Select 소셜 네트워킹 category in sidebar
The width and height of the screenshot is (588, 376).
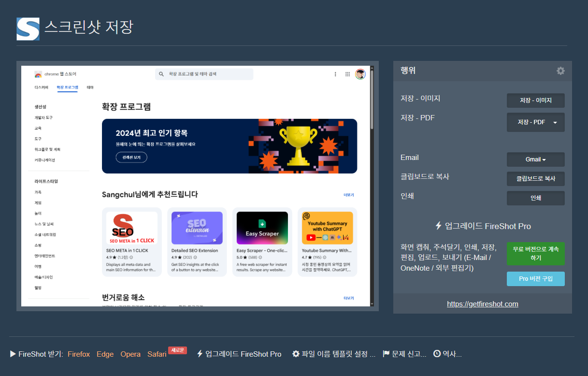[45, 234]
